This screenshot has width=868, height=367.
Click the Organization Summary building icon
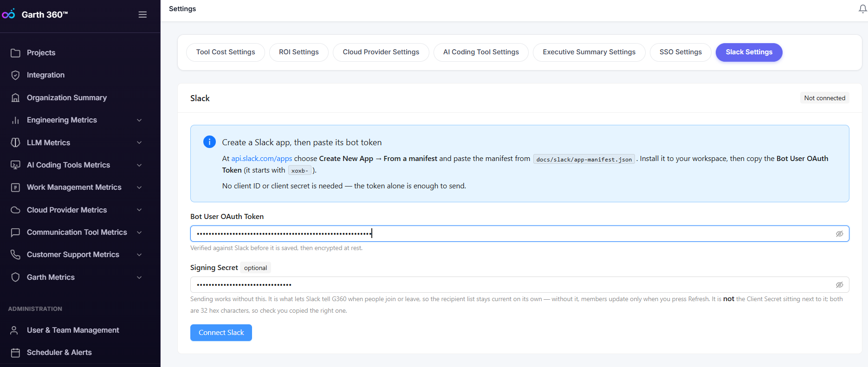click(x=15, y=97)
